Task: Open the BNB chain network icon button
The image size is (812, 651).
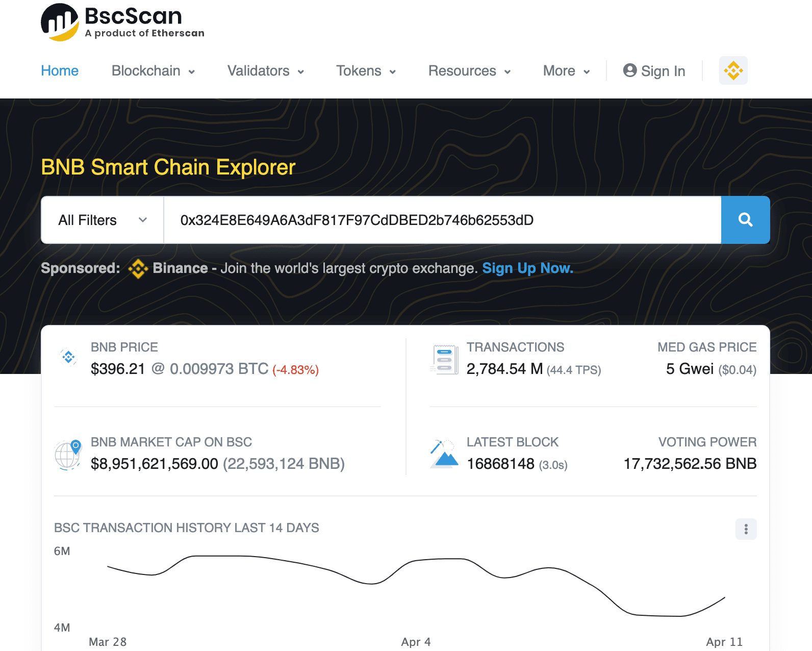Action: [733, 70]
